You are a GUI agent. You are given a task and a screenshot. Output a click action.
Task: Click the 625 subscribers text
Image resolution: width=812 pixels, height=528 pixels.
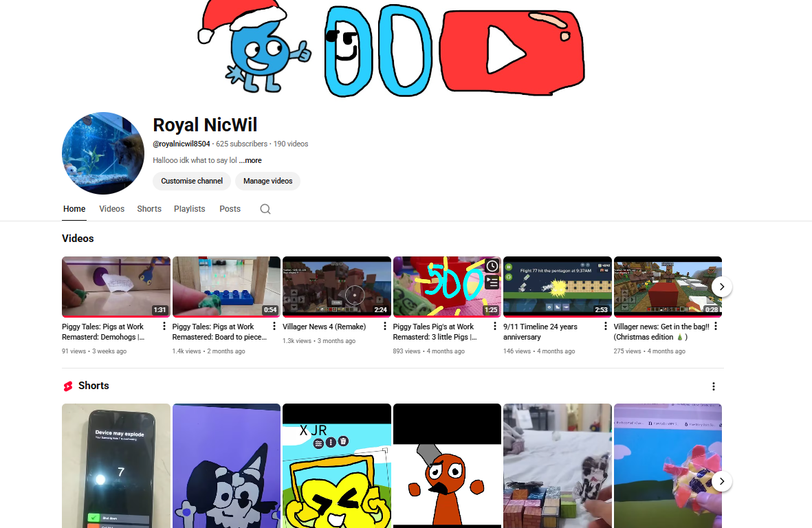point(242,144)
